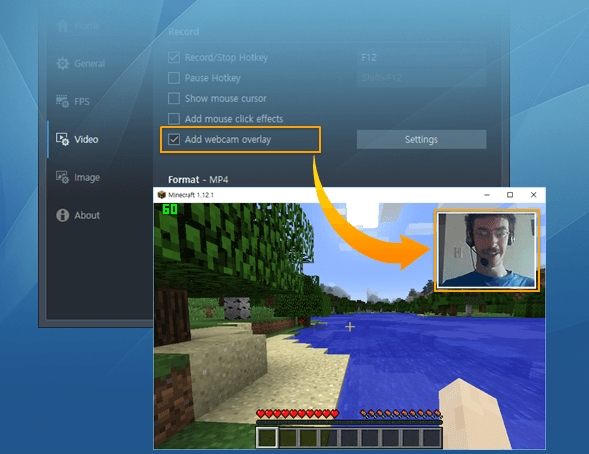589x454 pixels.
Task: Enable Show mouse cursor checkbox
Action: (174, 98)
